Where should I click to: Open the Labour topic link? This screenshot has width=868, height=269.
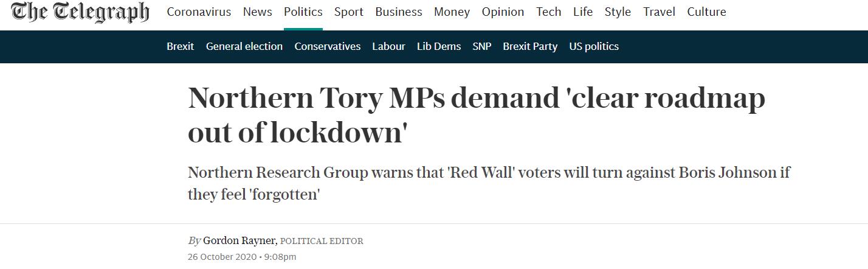(388, 46)
